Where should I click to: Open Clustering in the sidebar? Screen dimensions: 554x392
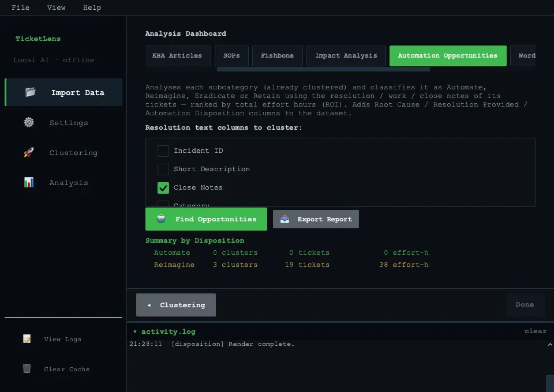[63, 152]
